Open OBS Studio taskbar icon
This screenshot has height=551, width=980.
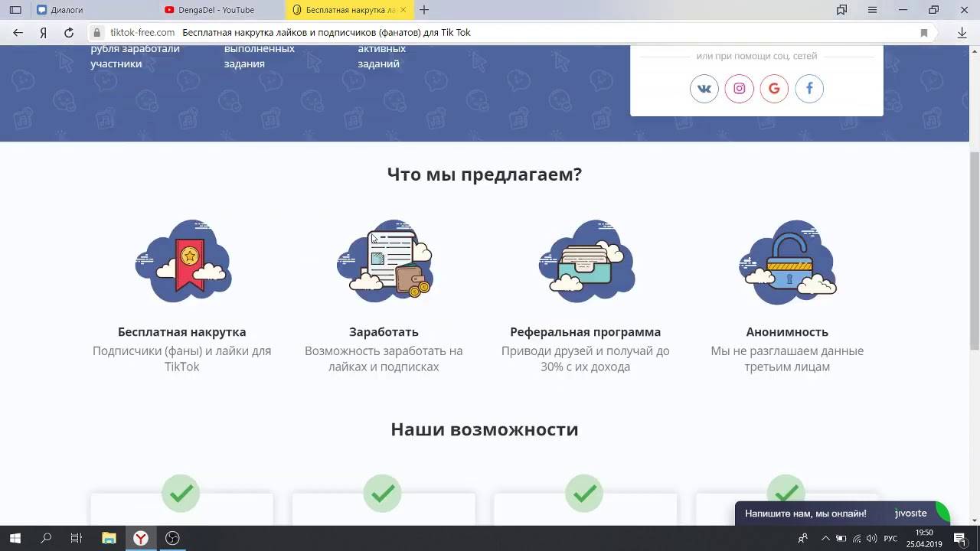tap(173, 538)
